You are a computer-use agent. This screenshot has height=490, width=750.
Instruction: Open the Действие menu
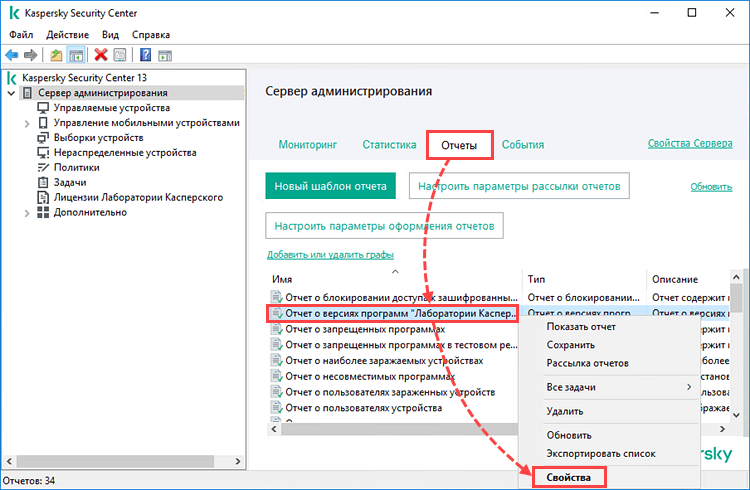[67, 34]
